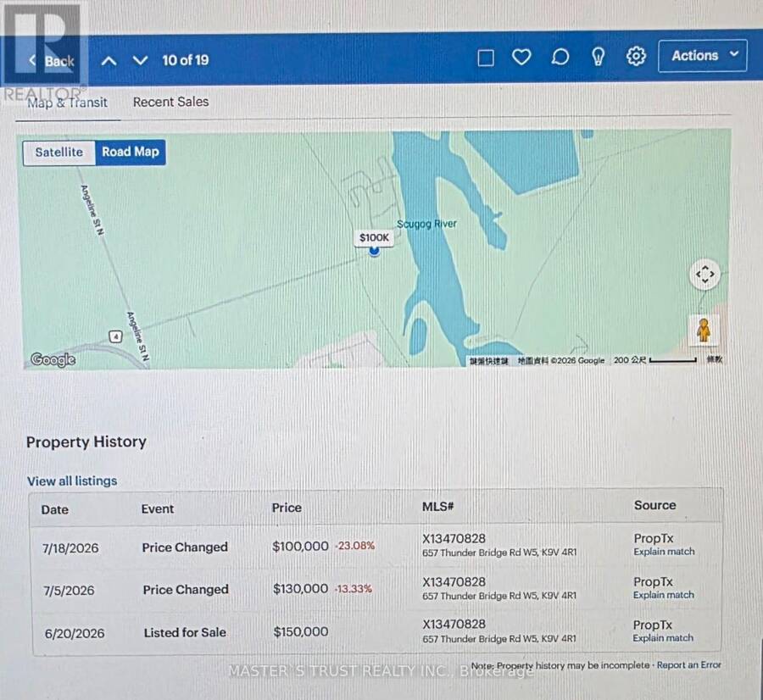
Task: Click the Street View pegman icon
Action: tap(704, 331)
